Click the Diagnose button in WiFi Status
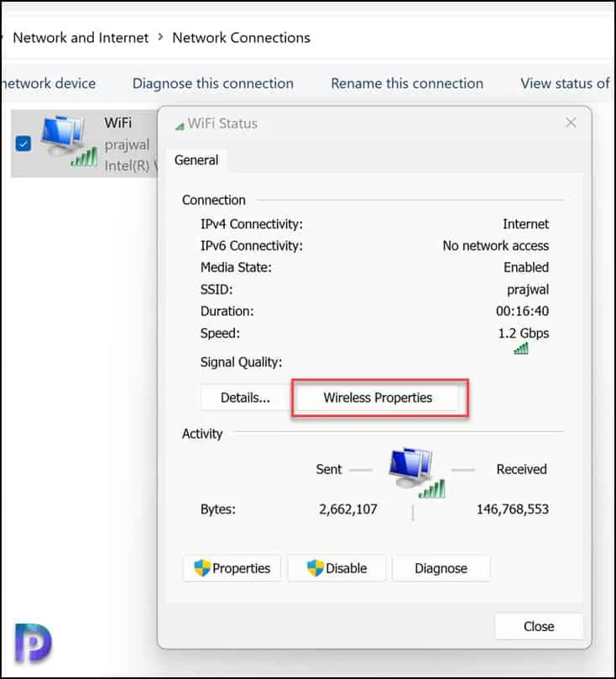Image resolution: width=616 pixels, height=679 pixels. [x=441, y=567]
